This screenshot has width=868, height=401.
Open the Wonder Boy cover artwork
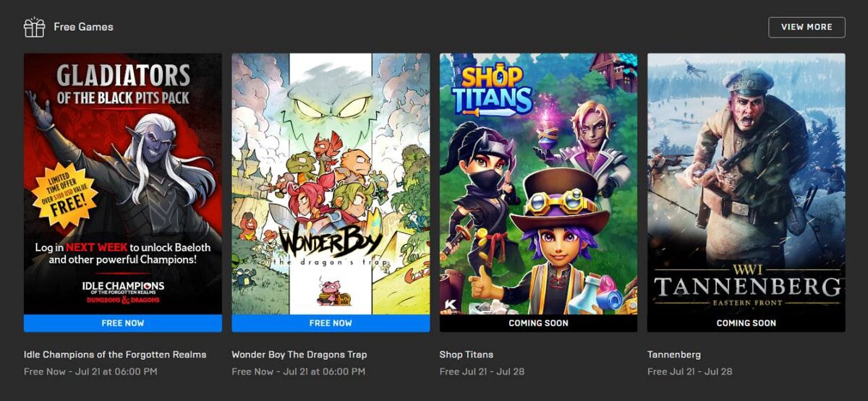point(331,184)
